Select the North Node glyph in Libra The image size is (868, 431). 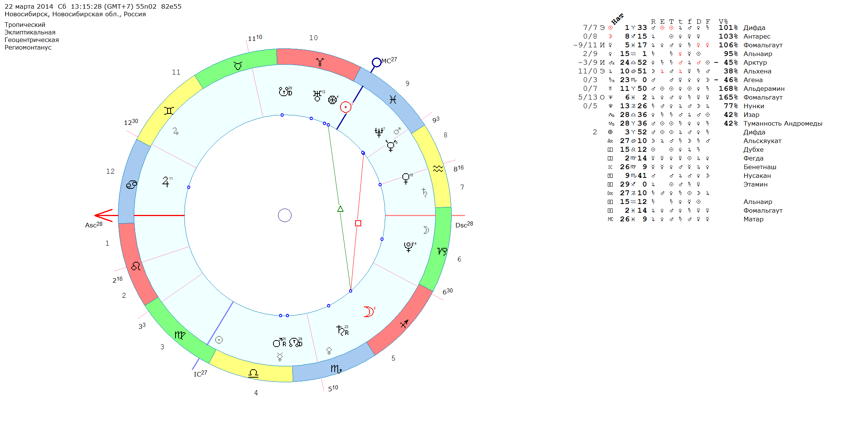pos(296,343)
